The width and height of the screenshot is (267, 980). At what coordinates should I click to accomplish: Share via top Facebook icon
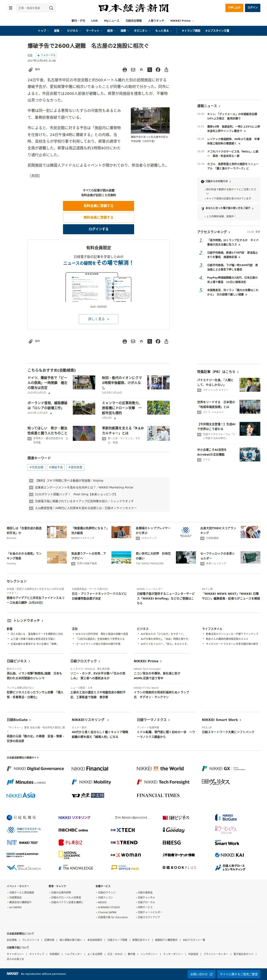(x=158, y=70)
